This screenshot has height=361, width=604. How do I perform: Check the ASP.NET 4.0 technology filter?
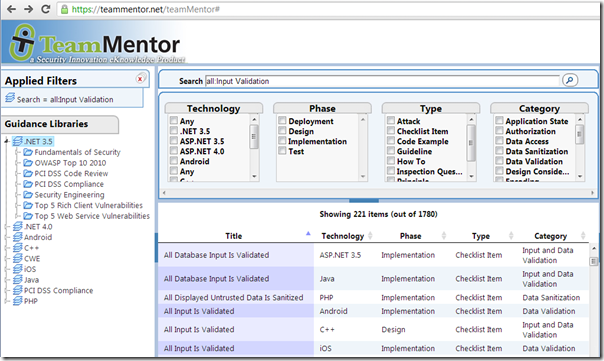pos(174,151)
